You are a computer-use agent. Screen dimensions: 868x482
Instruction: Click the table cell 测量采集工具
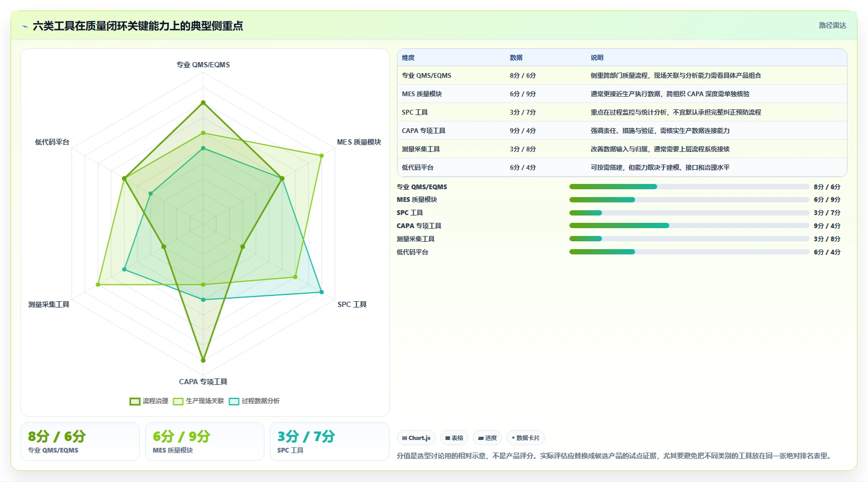click(421, 149)
